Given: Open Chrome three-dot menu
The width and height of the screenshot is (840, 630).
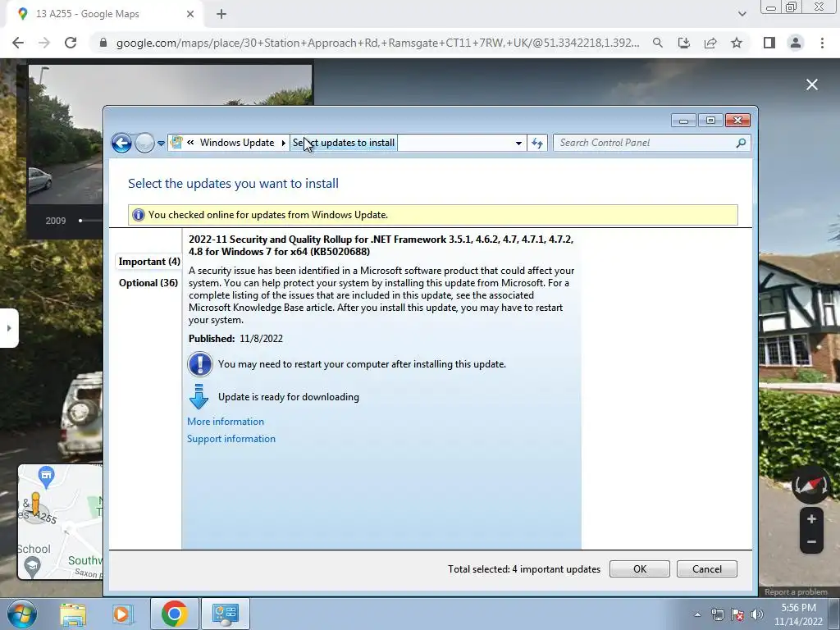Looking at the screenshot, I should (x=822, y=43).
